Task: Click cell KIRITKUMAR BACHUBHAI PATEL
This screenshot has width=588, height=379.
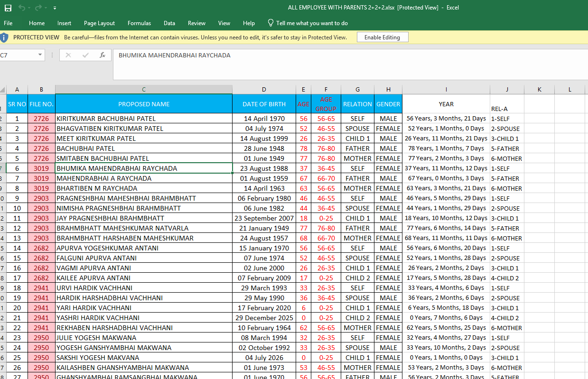Action: (x=144, y=119)
